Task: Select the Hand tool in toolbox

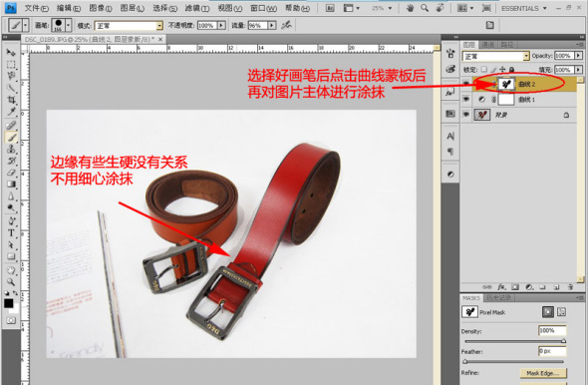Action: (x=11, y=270)
